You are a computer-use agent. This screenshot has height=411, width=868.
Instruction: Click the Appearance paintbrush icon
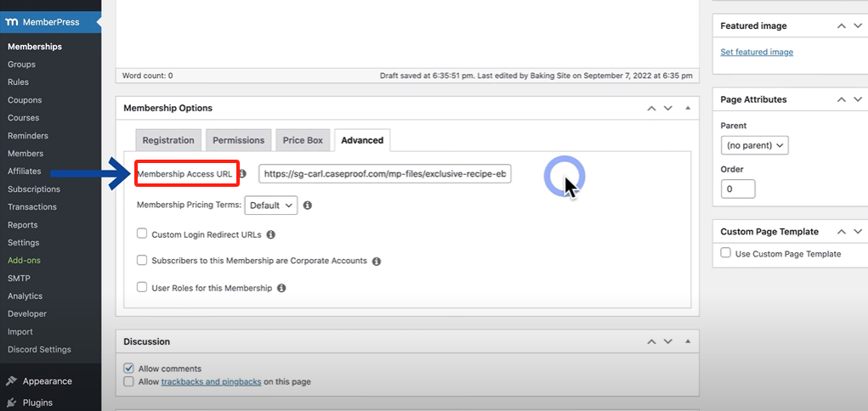[11, 381]
